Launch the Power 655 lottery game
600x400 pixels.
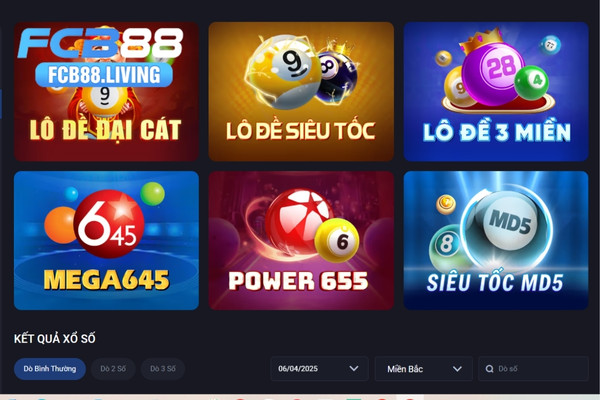pos(301,240)
